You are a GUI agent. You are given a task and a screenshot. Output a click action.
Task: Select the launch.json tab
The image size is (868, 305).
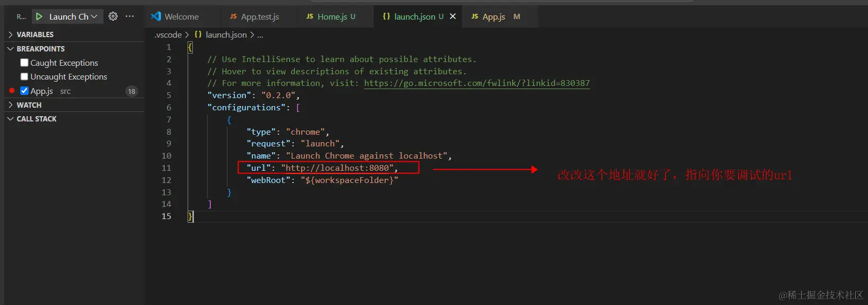414,16
